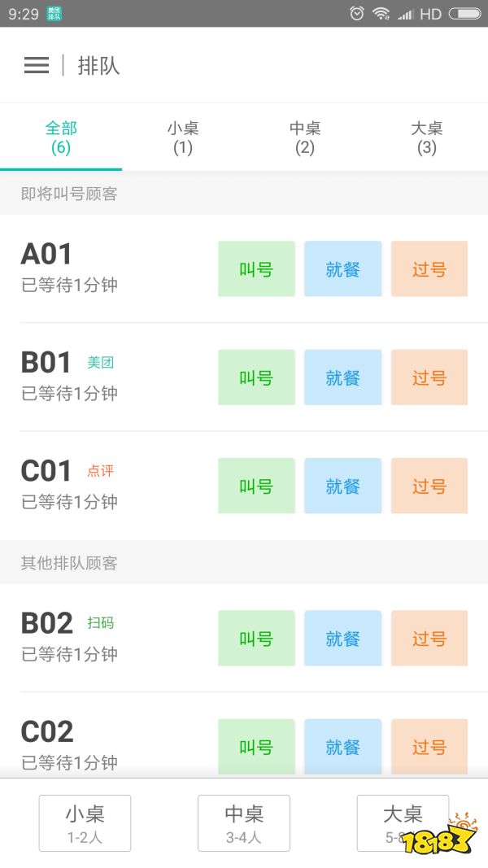The height and width of the screenshot is (868, 488).
Task: Call number B01 with 叫号
Action: coord(256,377)
